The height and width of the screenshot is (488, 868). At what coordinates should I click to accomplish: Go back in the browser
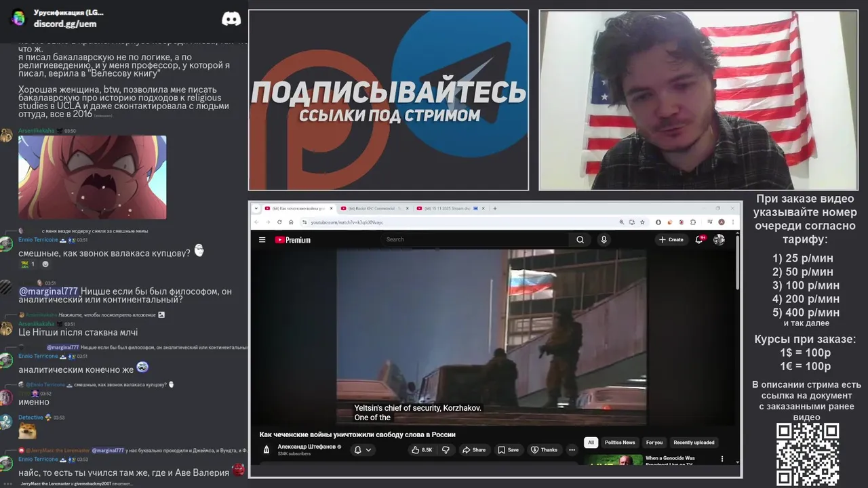pos(257,222)
